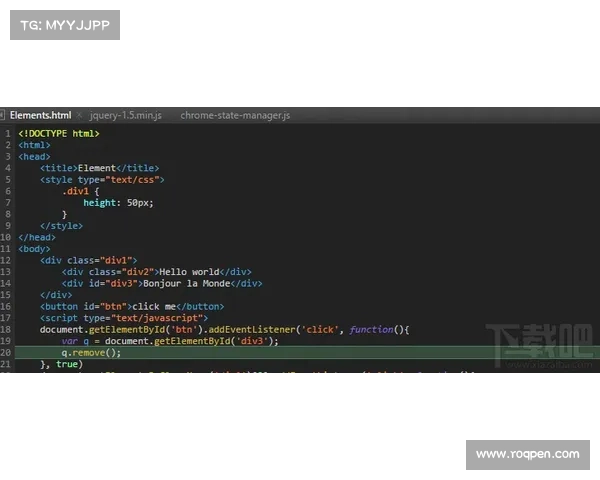The height and width of the screenshot is (480, 600).
Task: Click addEventListener in the code
Action: click(252, 330)
